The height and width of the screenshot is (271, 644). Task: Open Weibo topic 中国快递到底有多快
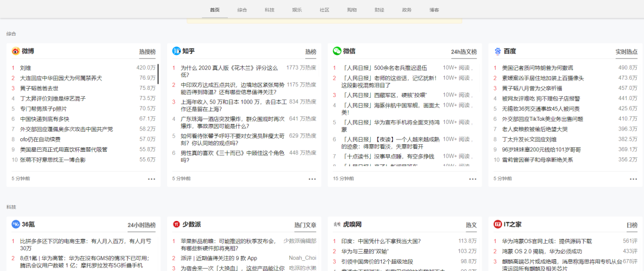coord(44,119)
